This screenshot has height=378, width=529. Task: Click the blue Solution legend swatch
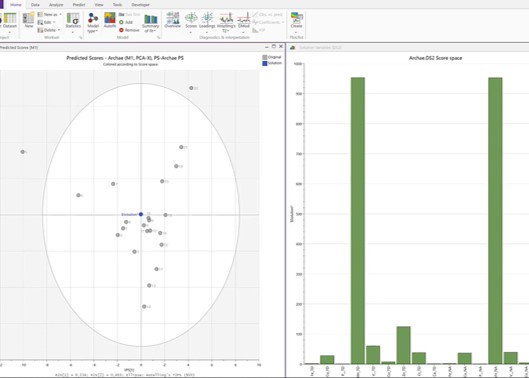pyautogui.click(x=265, y=63)
